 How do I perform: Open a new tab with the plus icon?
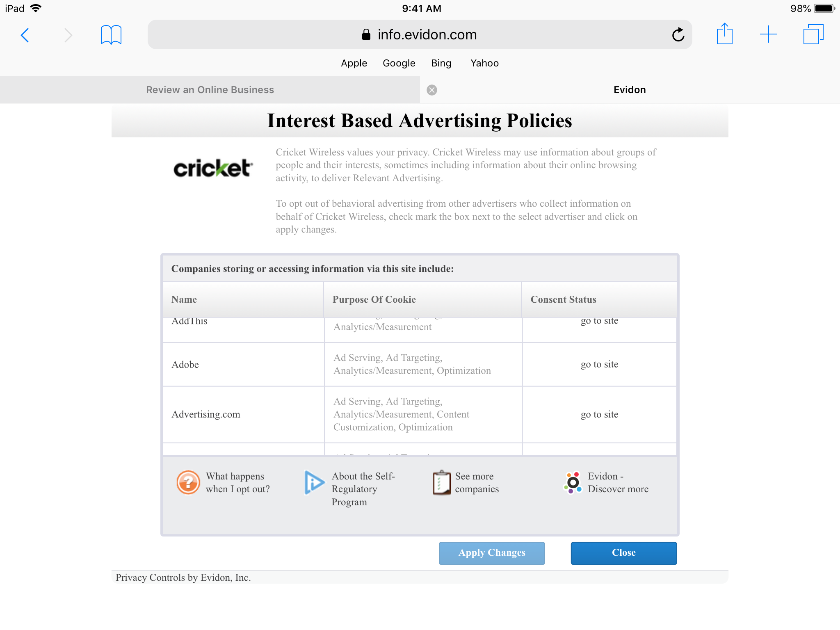pyautogui.click(x=769, y=34)
